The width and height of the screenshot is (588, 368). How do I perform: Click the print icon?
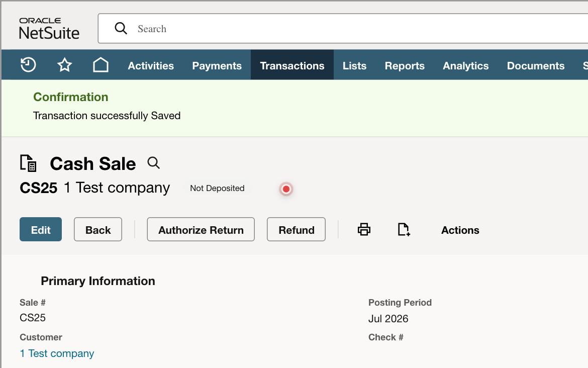point(364,229)
